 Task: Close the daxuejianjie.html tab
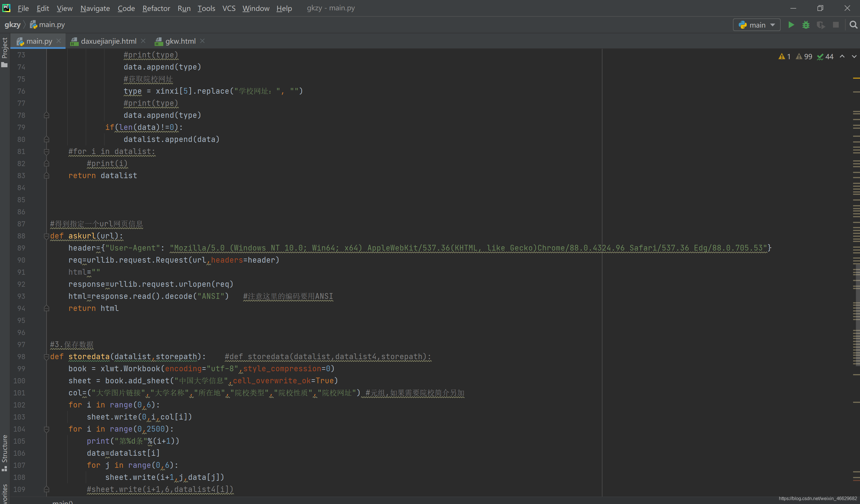[x=143, y=41]
